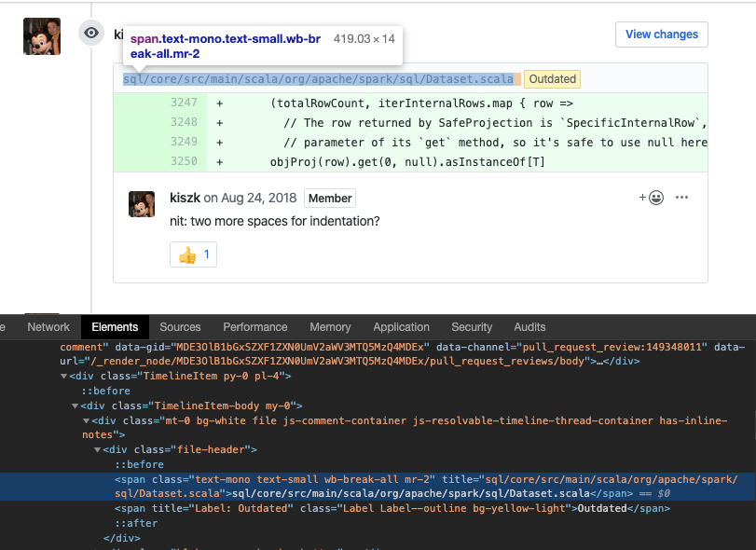Image resolution: width=756 pixels, height=550 pixels.
Task: Click the Dataset.scala file path
Action: click(x=318, y=79)
